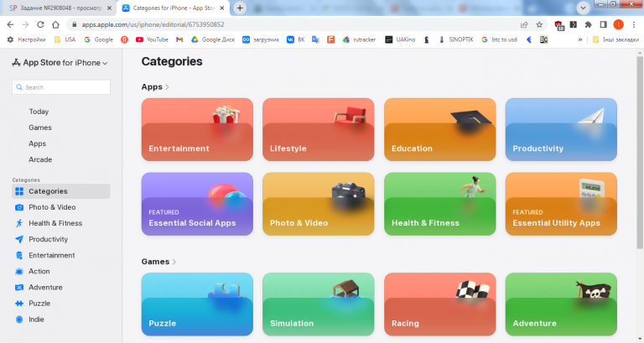Viewport: 644px width, 343px height.
Task: Go to Apps in the sidebar
Action: tap(37, 143)
